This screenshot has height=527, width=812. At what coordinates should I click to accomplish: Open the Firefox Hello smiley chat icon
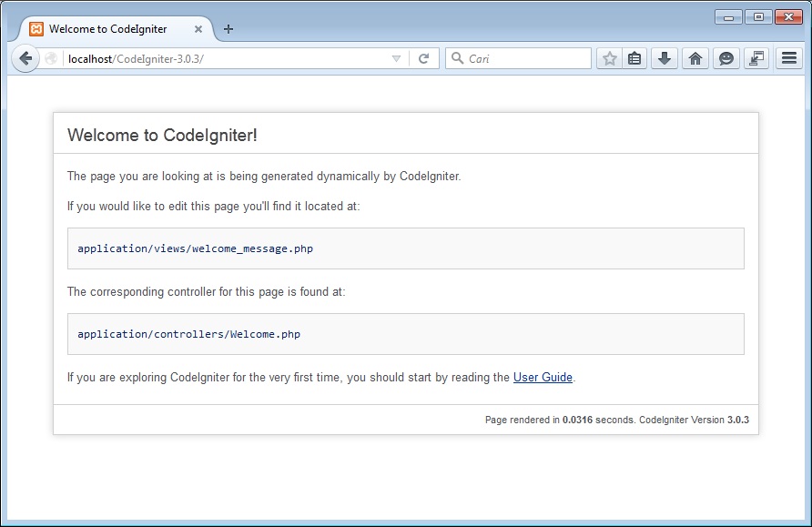tap(726, 58)
